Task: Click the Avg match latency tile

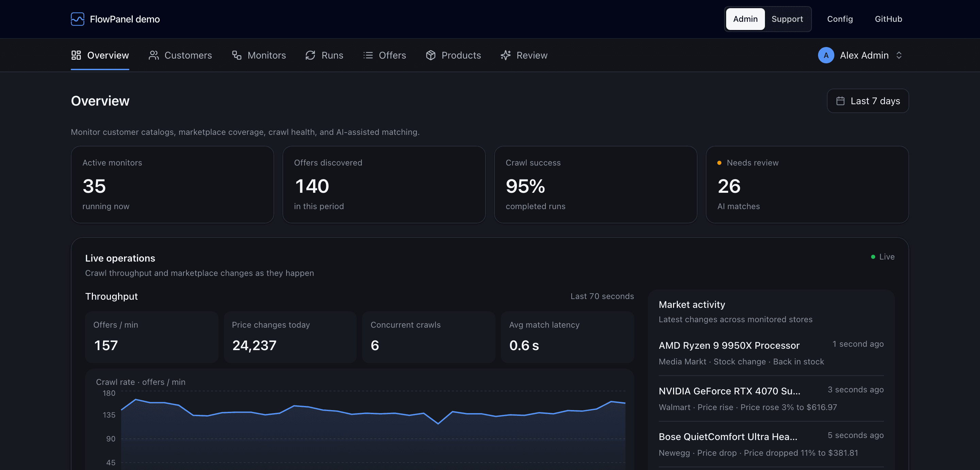Action: tap(567, 337)
